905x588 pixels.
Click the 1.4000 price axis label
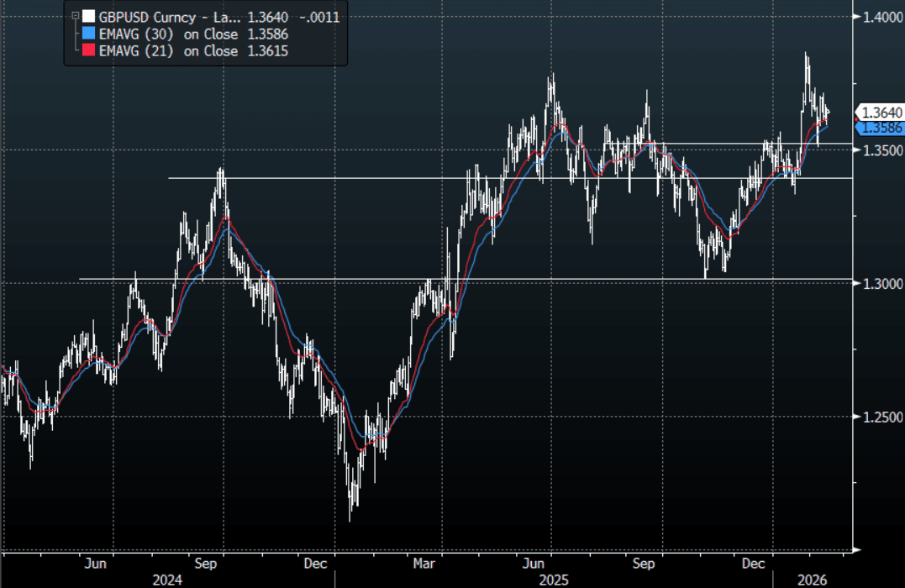878,17
